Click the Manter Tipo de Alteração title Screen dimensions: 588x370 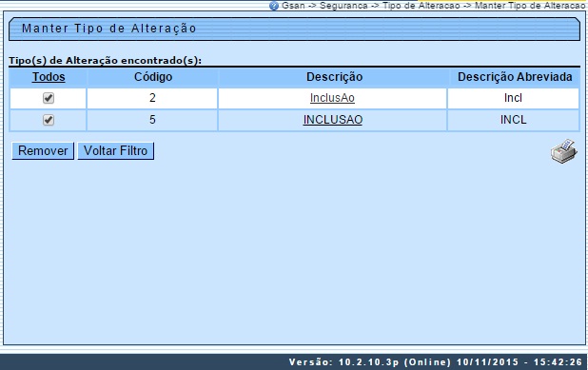pos(108,29)
